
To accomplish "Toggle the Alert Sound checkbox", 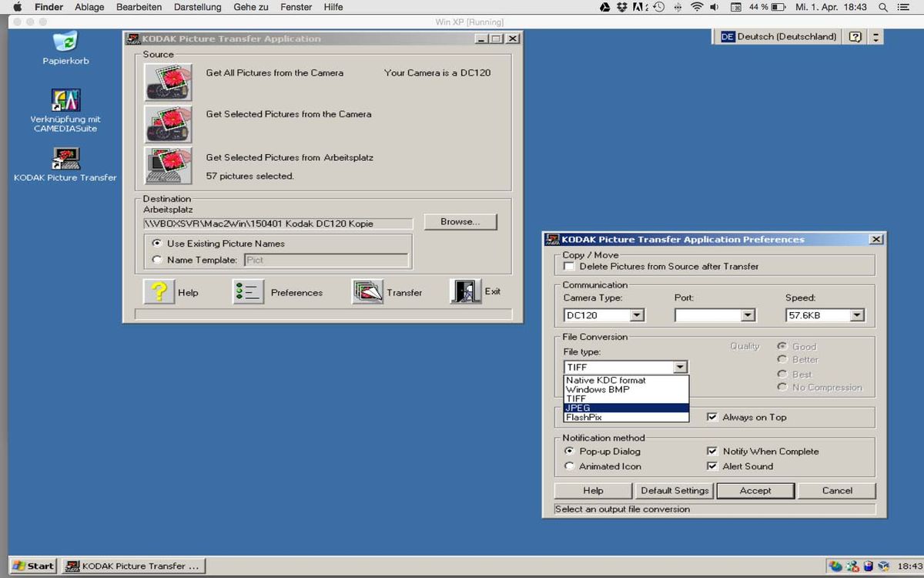I will pos(712,465).
